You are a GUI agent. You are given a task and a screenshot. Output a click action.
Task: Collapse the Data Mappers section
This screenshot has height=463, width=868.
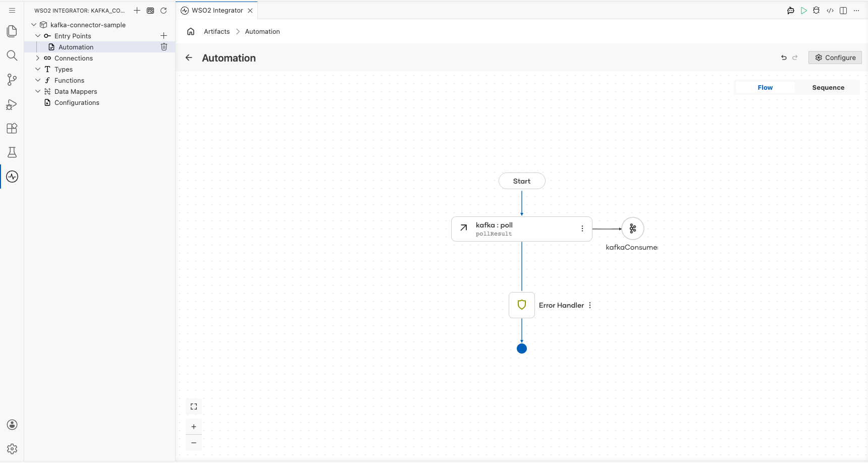38,91
